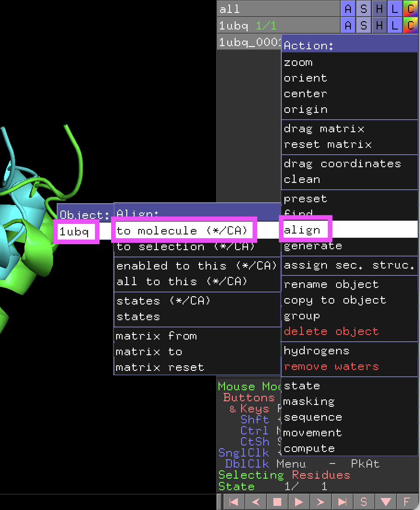Open the Hide menu for all

(379, 9)
